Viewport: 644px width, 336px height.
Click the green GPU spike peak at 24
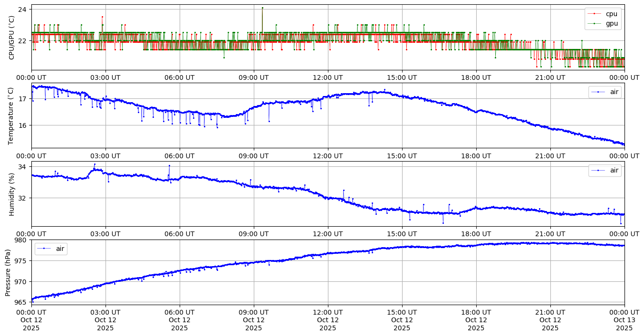262,8
